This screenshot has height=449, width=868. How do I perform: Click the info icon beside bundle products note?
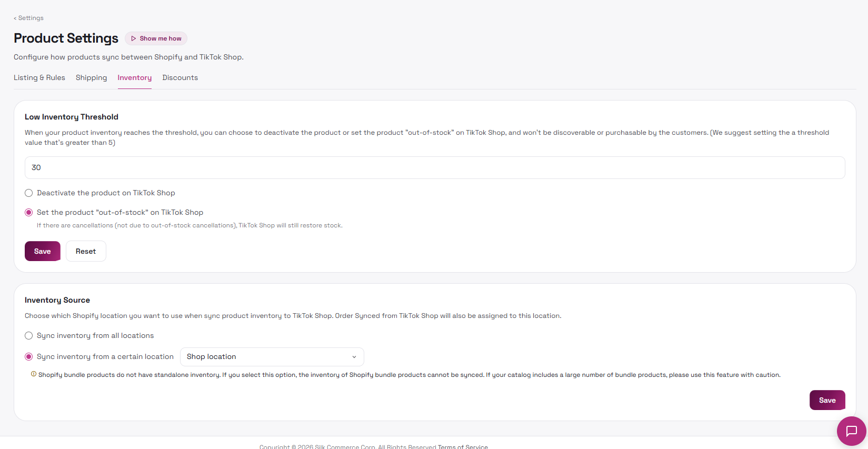pyautogui.click(x=34, y=374)
